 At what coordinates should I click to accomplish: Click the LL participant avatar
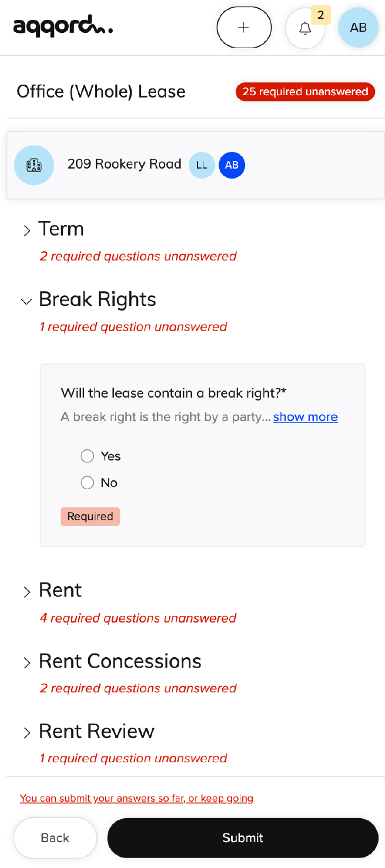click(202, 165)
